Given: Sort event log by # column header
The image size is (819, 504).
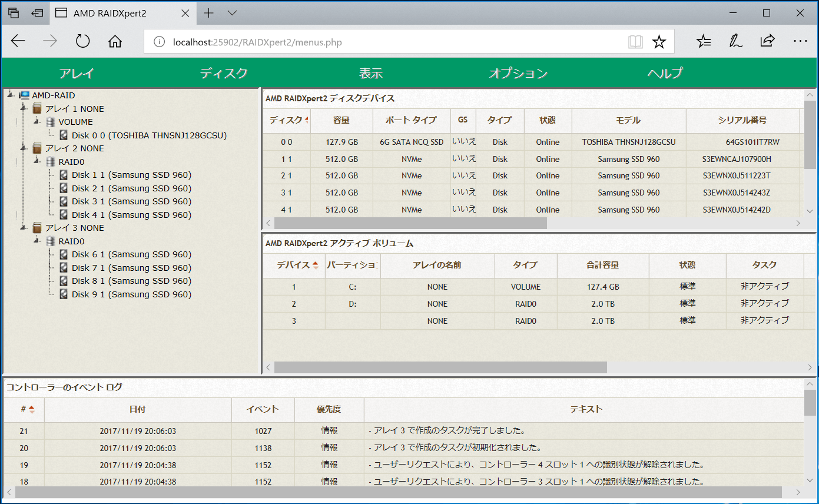Looking at the screenshot, I should [24, 409].
